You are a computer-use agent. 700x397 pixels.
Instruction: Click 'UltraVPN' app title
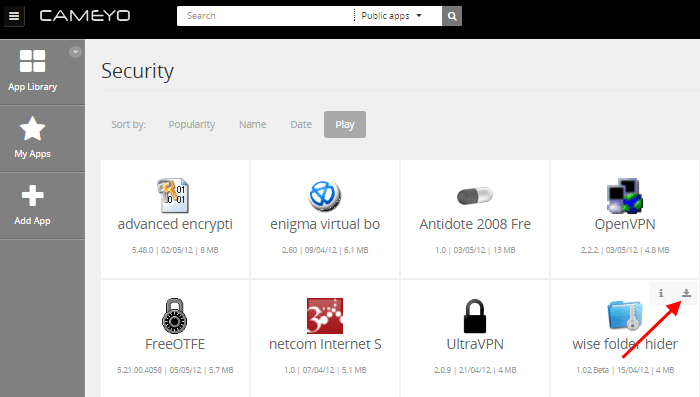(475, 344)
